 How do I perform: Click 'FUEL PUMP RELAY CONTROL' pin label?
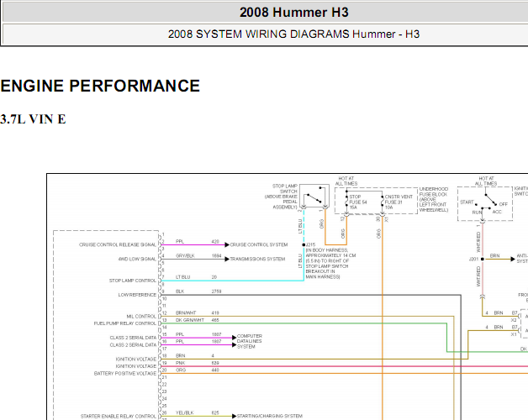125,323
